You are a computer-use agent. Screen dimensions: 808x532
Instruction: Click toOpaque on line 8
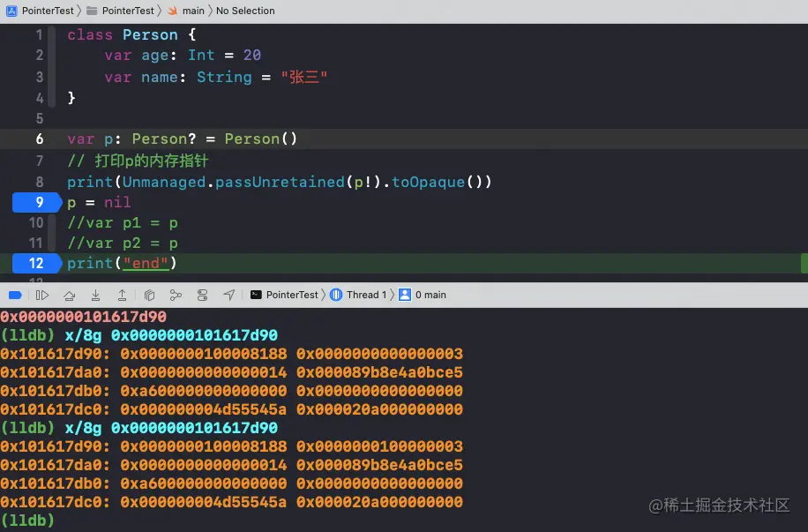point(428,182)
